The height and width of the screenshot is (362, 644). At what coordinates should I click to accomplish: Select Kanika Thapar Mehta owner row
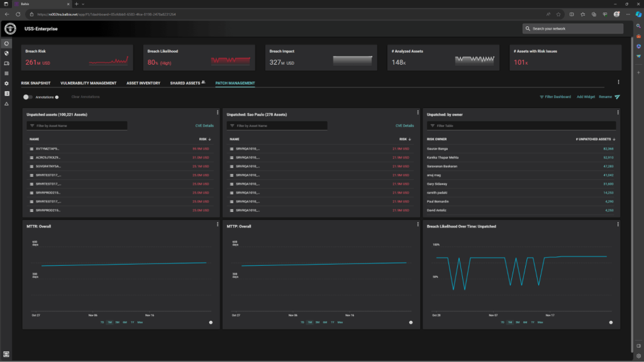pos(521,158)
